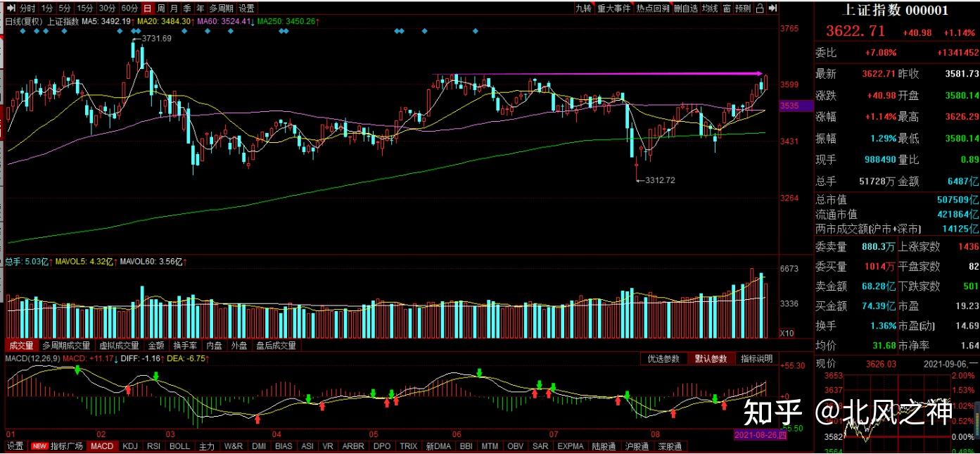Image resolution: width=980 pixels, height=454 pixels.
Task: Open 指标广场 with NEW badge
Action: (x=58, y=446)
